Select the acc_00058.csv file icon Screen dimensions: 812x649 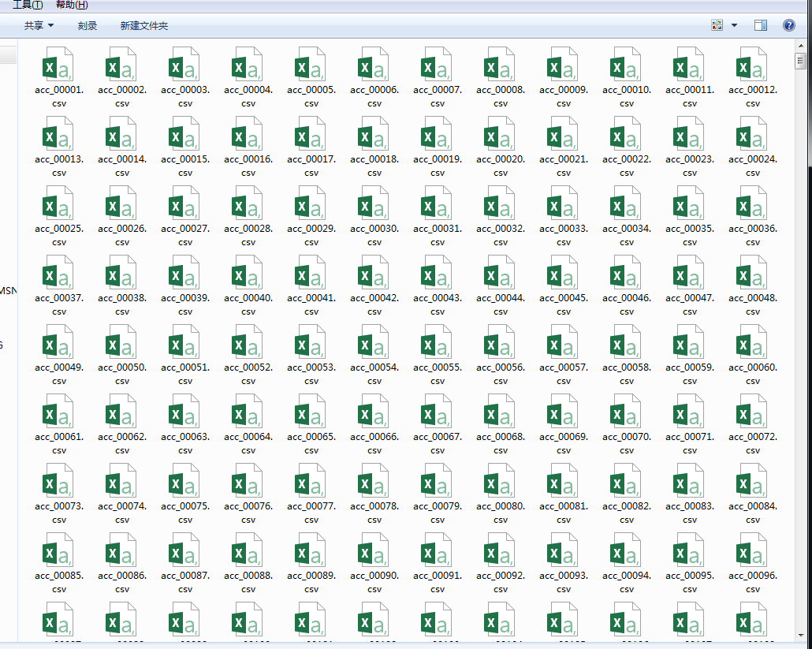click(x=626, y=341)
